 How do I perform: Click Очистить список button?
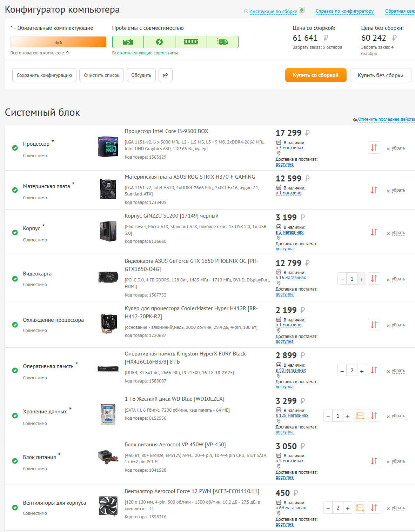(x=102, y=75)
